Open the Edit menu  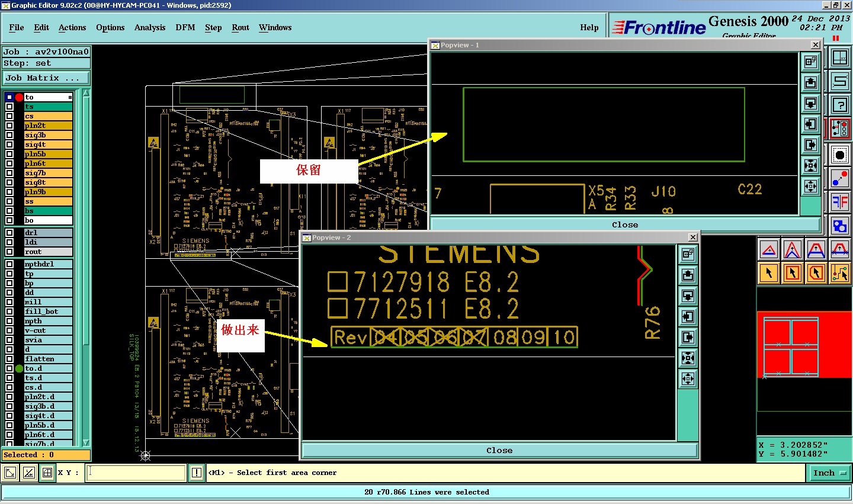pyautogui.click(x=41, y=27)
